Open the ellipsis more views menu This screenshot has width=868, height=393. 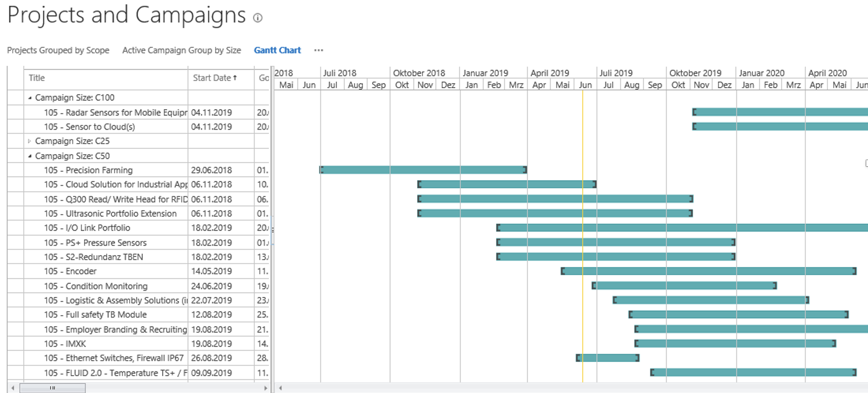319,50
